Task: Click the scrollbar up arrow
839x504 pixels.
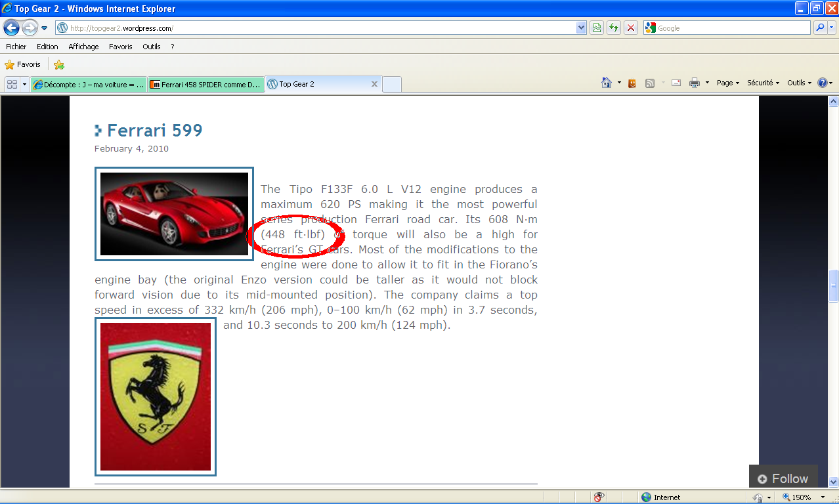Action: point(834,102)
